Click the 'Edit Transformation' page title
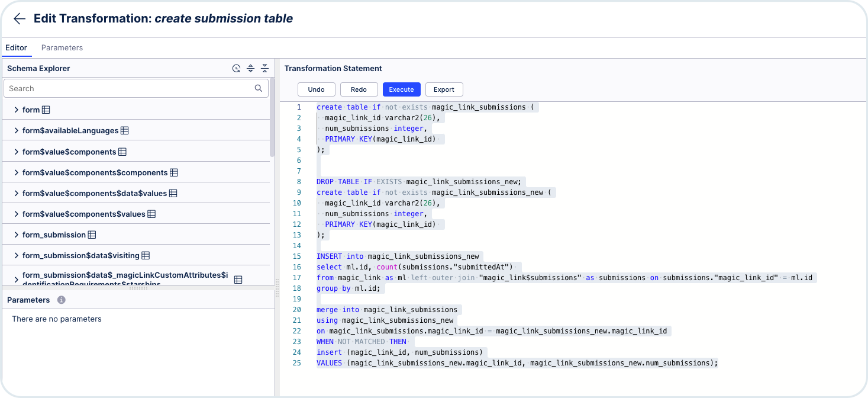 [x=163, y=18]
